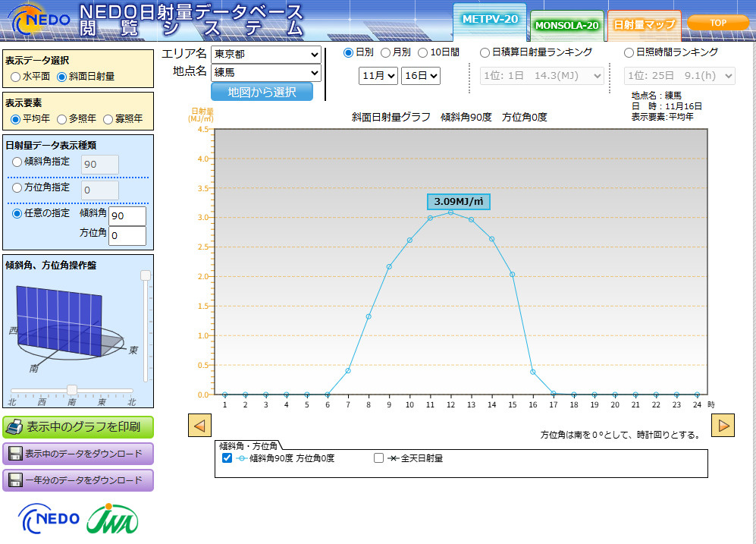
Task: Open the 日射量マップ tab
Action: click(x=644, y=25)
